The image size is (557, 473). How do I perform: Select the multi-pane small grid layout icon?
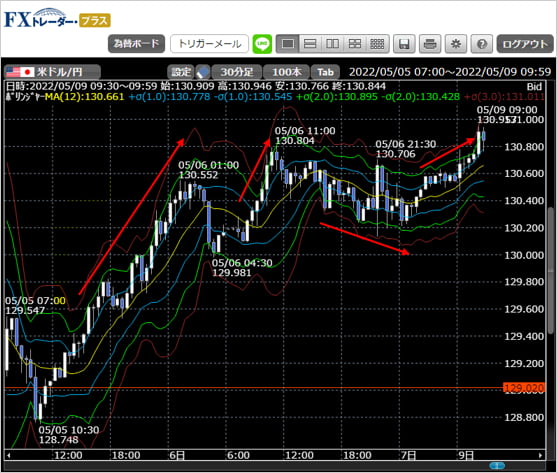pos(377,44)
